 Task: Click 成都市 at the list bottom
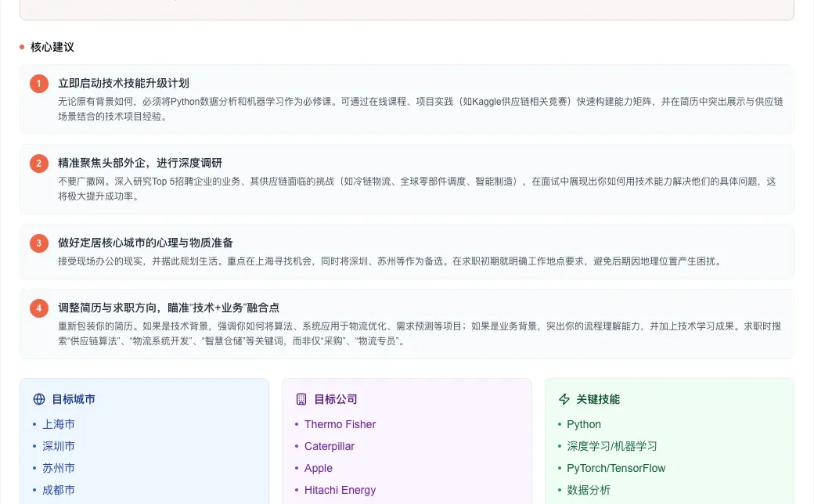click(x=59, y=489)
